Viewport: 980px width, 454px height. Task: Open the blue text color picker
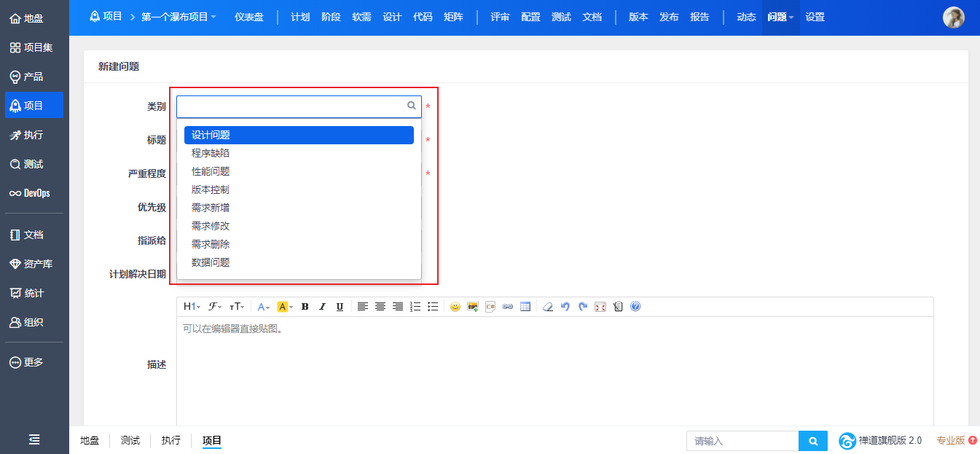(x=264, y=307)
